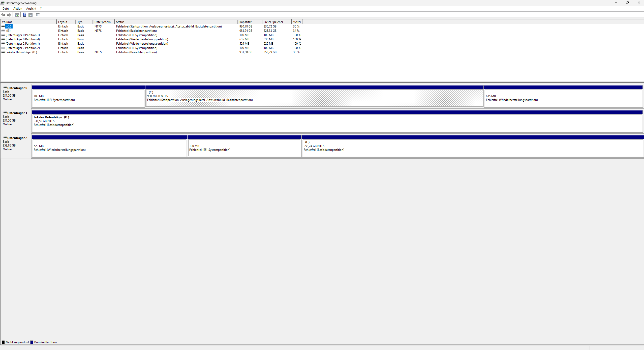Select Lokaler Detenträger (D:) list row

coord(21,52)
